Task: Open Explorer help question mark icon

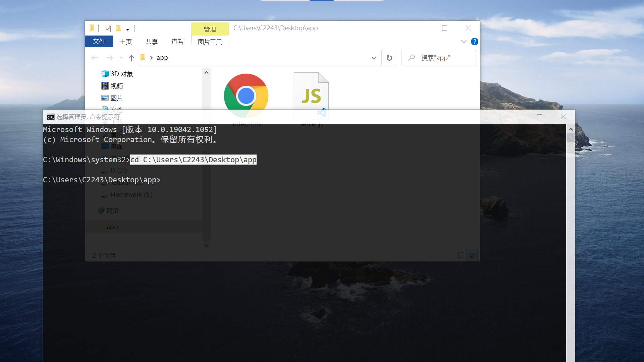Action: (x=474, y=42)
